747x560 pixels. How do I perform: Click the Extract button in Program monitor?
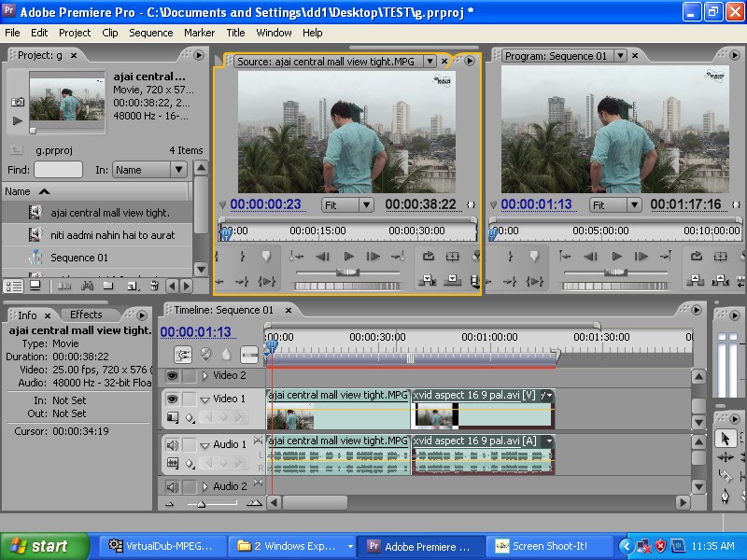[720, 281]
